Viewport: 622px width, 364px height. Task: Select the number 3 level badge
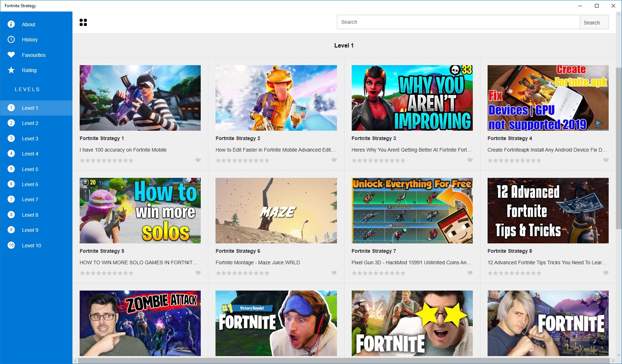coord(11,138)
